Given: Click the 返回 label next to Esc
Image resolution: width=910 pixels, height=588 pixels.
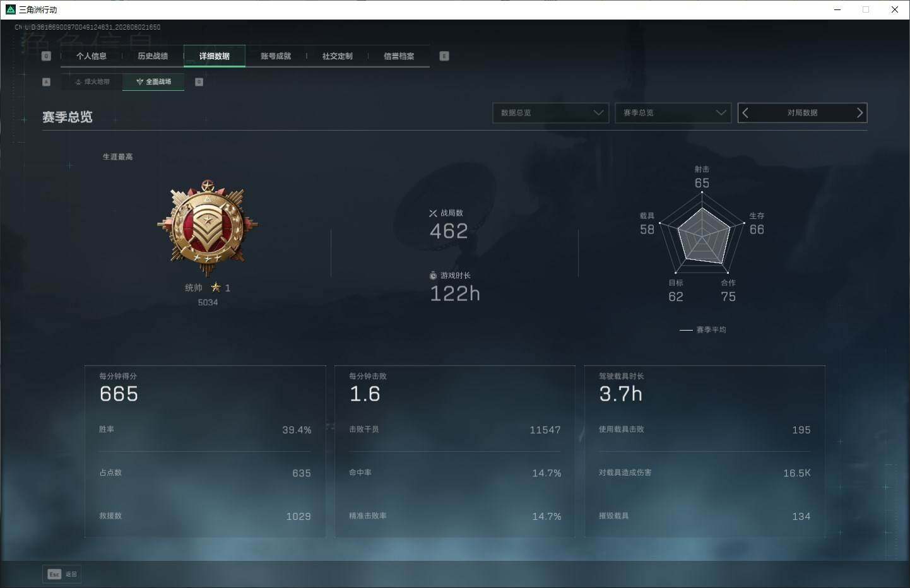Looking at the screenshot, I should point(71,574).
